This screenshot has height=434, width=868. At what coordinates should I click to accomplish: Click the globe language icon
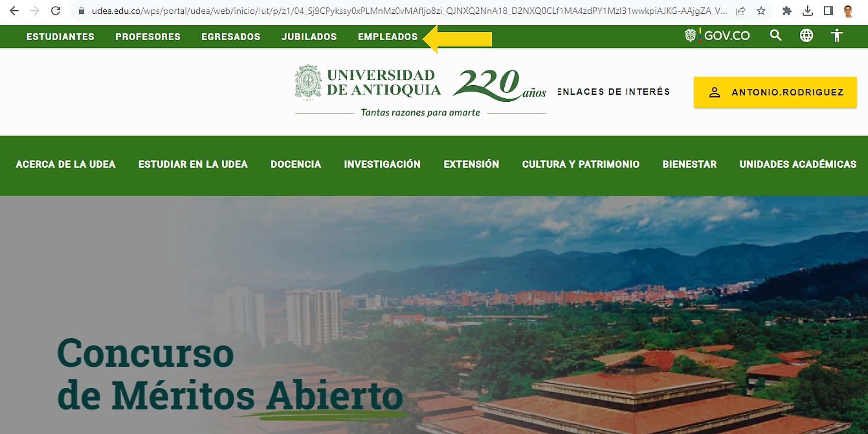(806, 35)
